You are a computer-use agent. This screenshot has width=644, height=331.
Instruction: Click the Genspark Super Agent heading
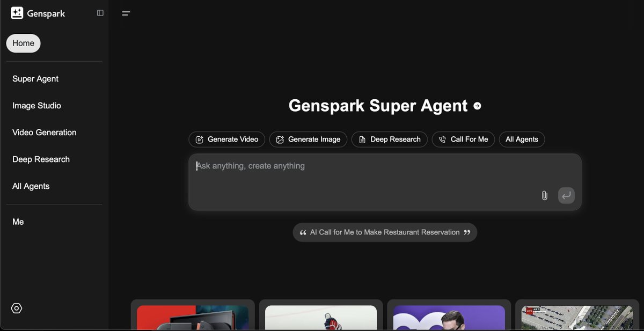point(378,106)
